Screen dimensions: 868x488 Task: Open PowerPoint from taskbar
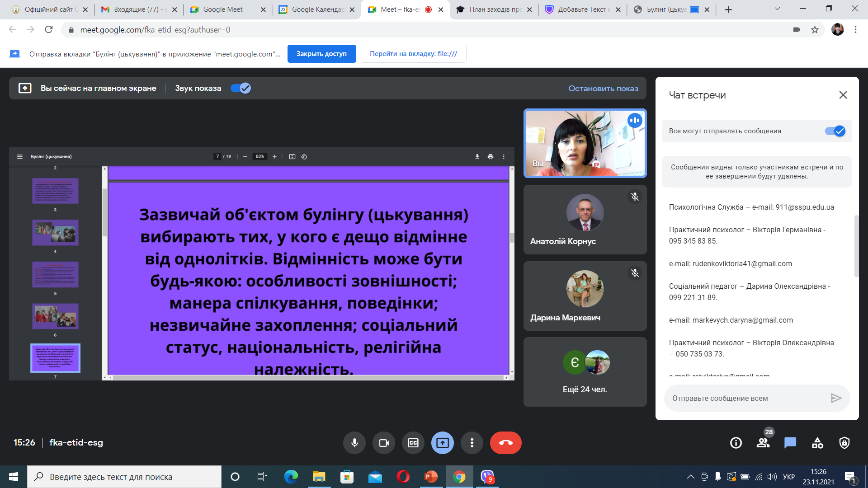click(431, 477)
